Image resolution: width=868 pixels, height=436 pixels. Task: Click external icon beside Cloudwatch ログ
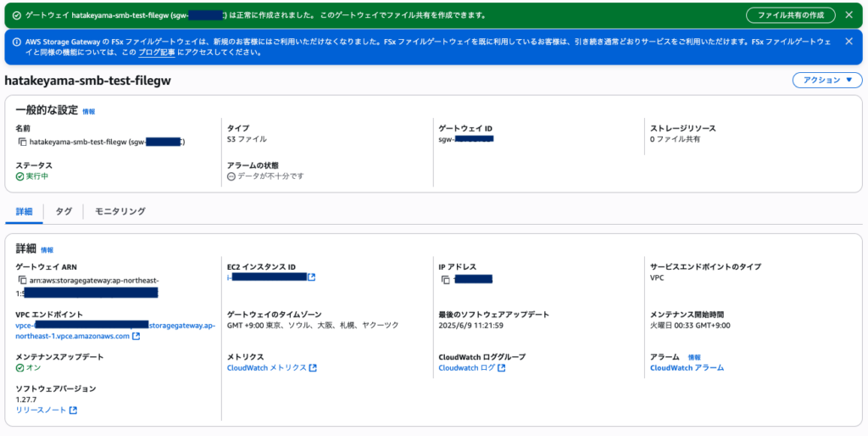click(502, 368)
